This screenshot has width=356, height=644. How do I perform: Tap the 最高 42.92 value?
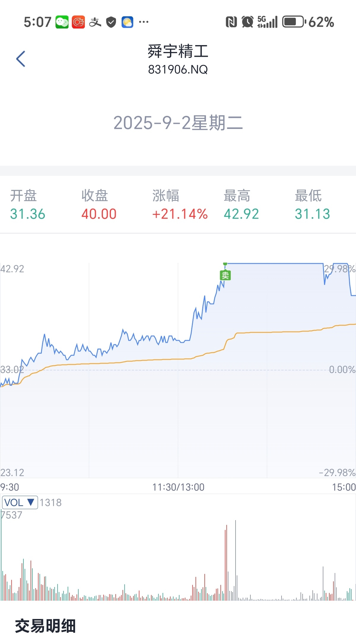pyautogui.click(x=241, y=214)
